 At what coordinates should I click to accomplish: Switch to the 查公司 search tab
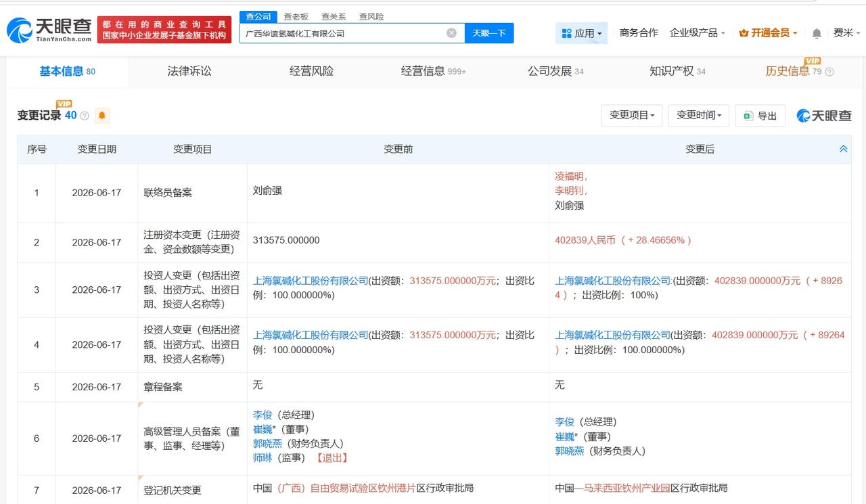pyautogui.click(x=258, y=16)
